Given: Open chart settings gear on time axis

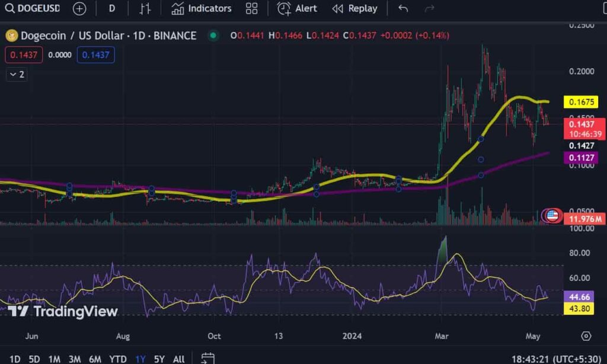Looking at the screenshot, I should coord(586,336).
